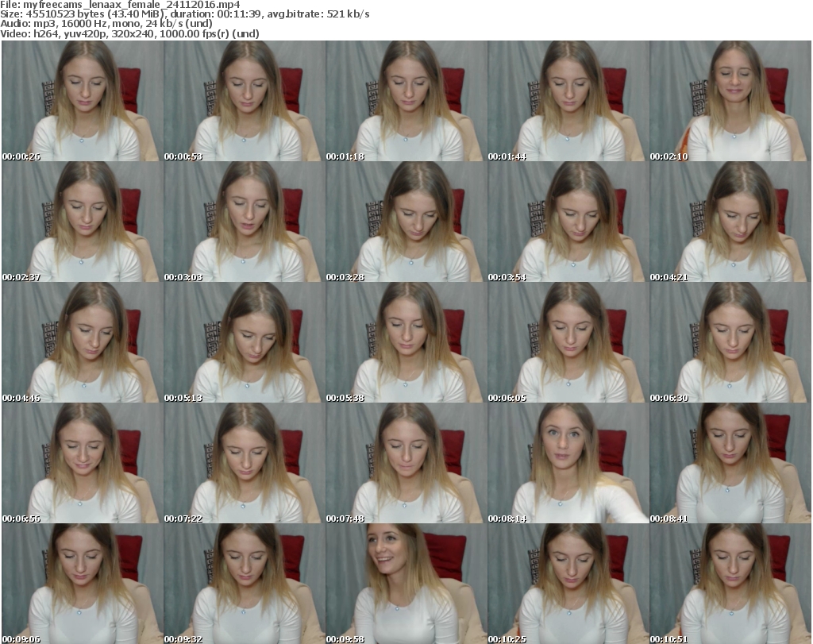The image size is (813, 644).
Task: Select the thumbnail at 00:02:37
Action: (83, 222)
